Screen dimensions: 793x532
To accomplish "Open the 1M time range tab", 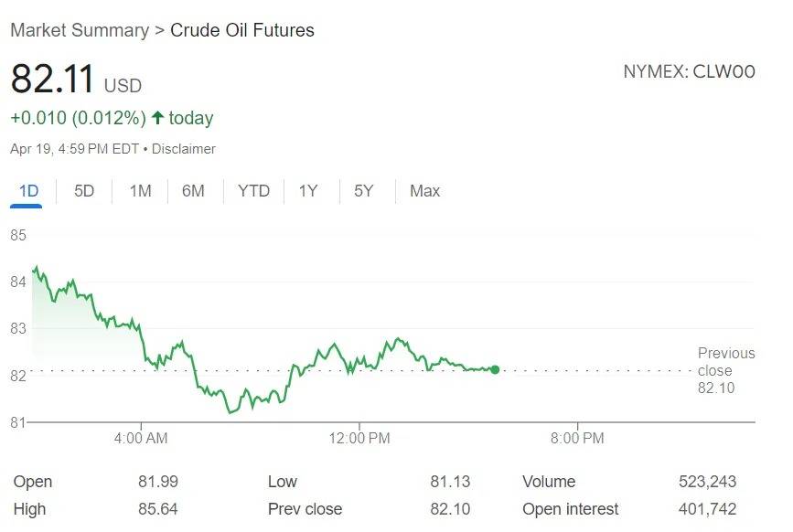I will [140, 191].
